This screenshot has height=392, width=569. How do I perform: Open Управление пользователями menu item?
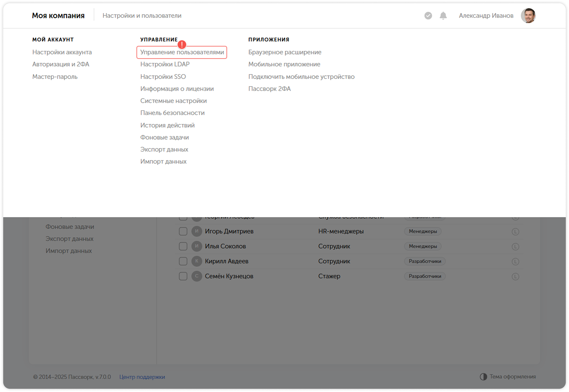pyautogui.click(x=182, y=52)
